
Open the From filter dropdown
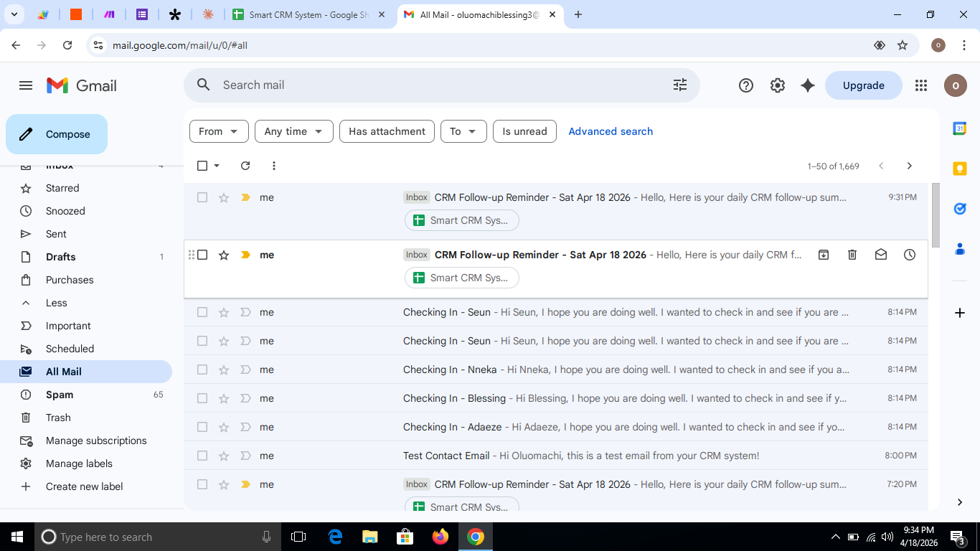coord(219,131)
